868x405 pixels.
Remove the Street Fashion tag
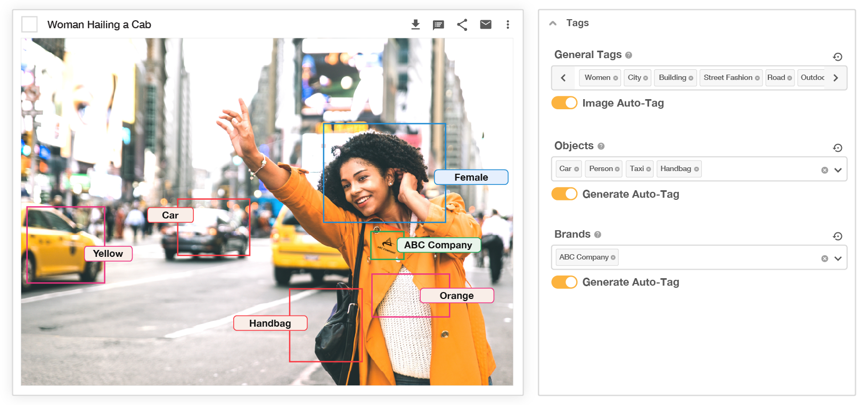[x=757, y=78]
